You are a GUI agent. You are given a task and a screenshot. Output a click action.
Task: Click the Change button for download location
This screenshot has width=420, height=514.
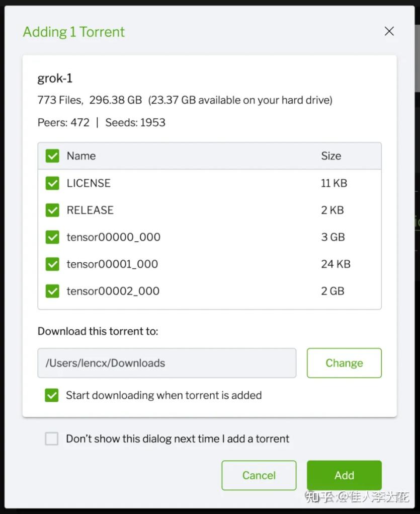coord(344,363)
